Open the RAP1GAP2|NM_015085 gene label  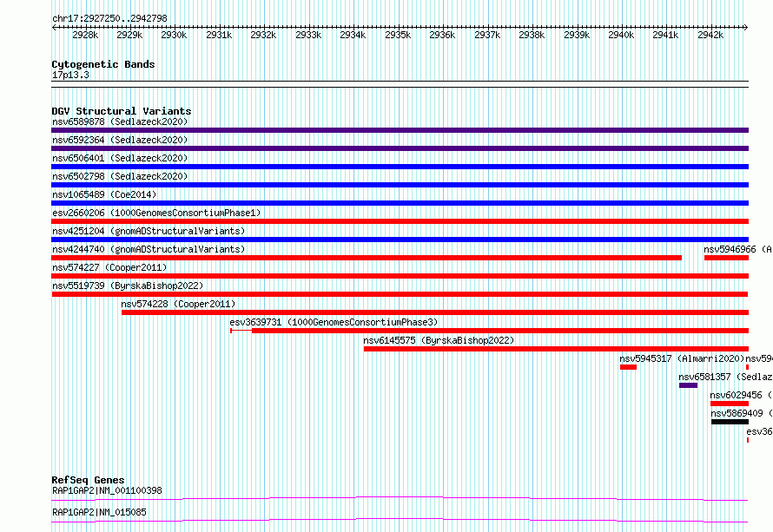99,512
